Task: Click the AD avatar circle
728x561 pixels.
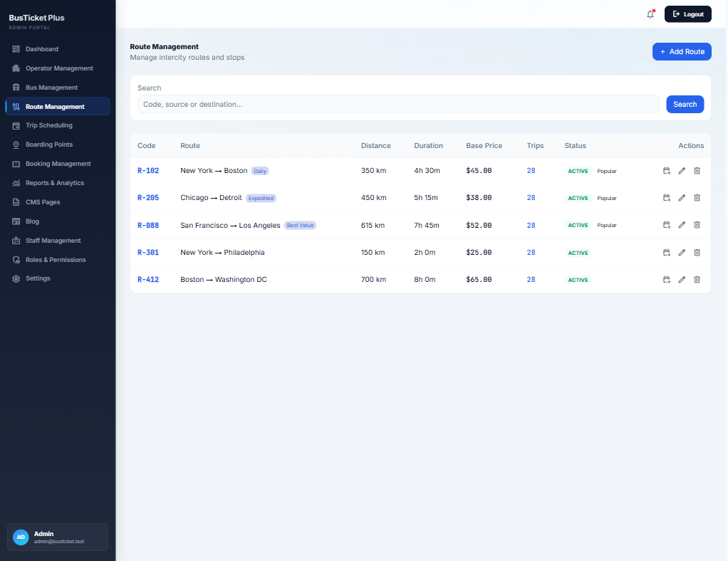Action: [21, 538]
